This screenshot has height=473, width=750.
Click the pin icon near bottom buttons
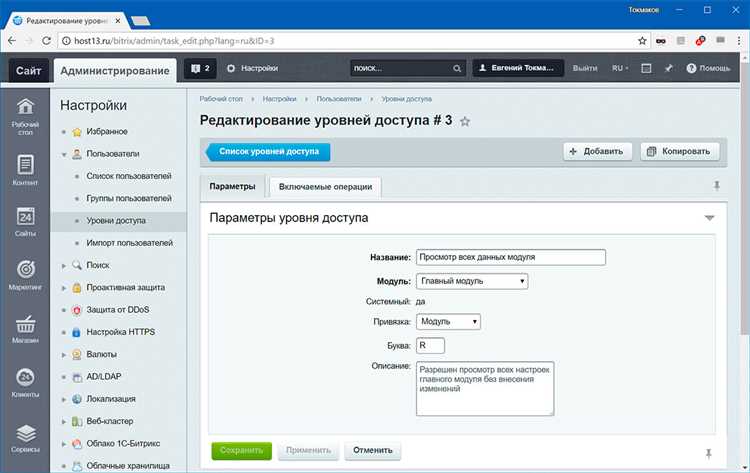[x=708, y=453]
